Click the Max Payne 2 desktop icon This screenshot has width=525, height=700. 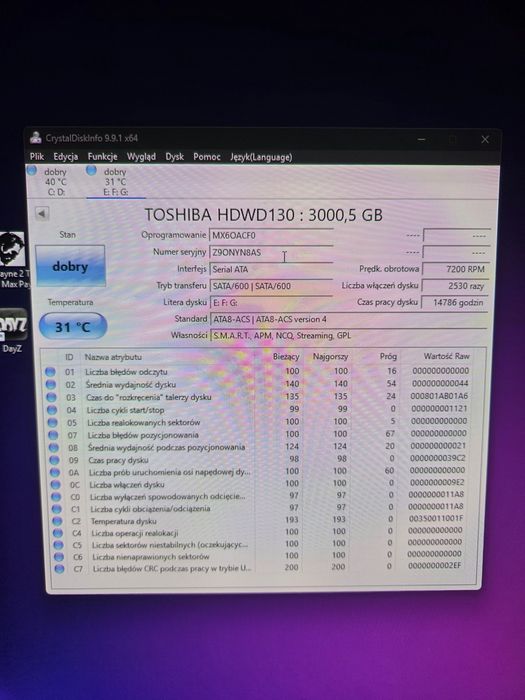coord(12,249)
